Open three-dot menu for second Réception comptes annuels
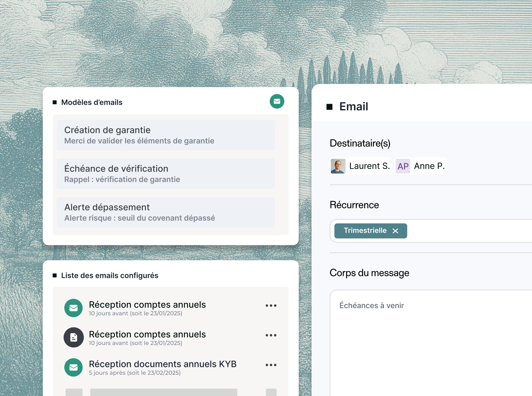This screenshot has width=532, height=396. (x=271, y=335)
